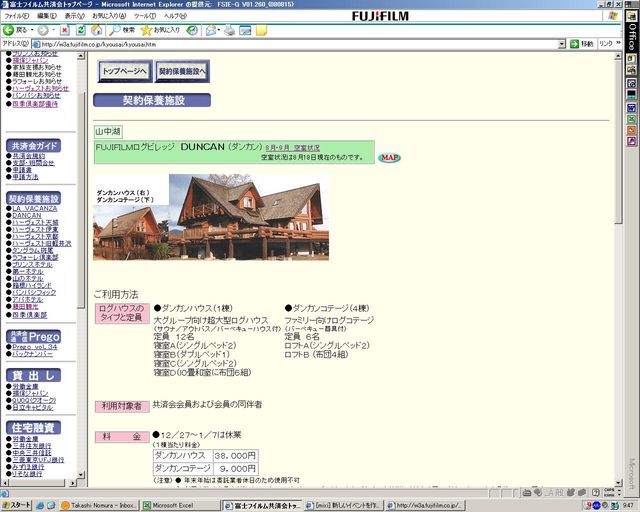Click the green MAP icon
640x512 pixels.
point(389,157)
